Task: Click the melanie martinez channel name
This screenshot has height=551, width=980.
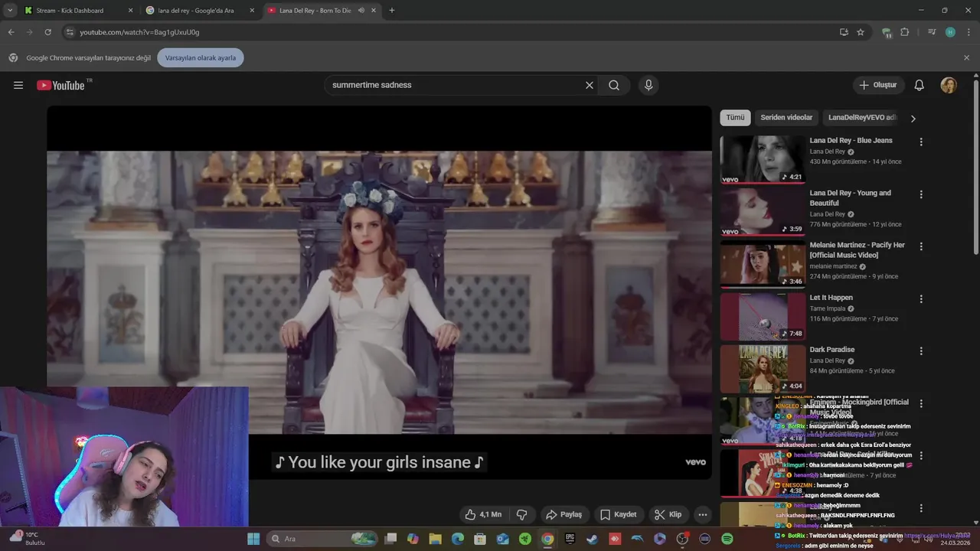Action: click(834, 266)
